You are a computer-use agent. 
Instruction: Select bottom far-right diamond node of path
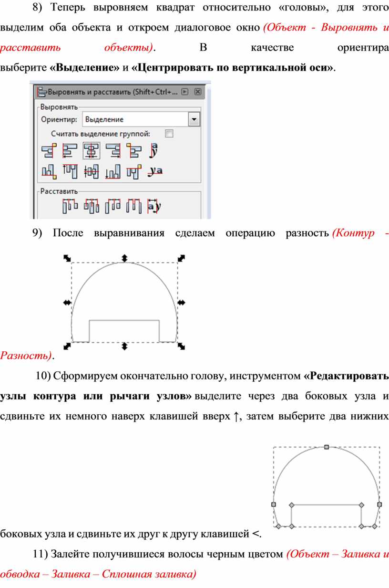pyautogui.click(x=375, y=526)
